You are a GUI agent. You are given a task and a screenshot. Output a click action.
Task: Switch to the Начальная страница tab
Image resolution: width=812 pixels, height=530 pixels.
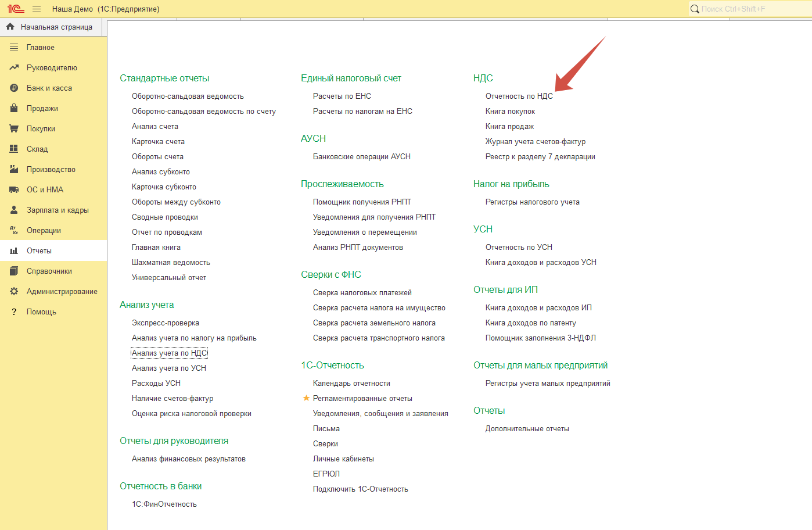click(56, 27)
